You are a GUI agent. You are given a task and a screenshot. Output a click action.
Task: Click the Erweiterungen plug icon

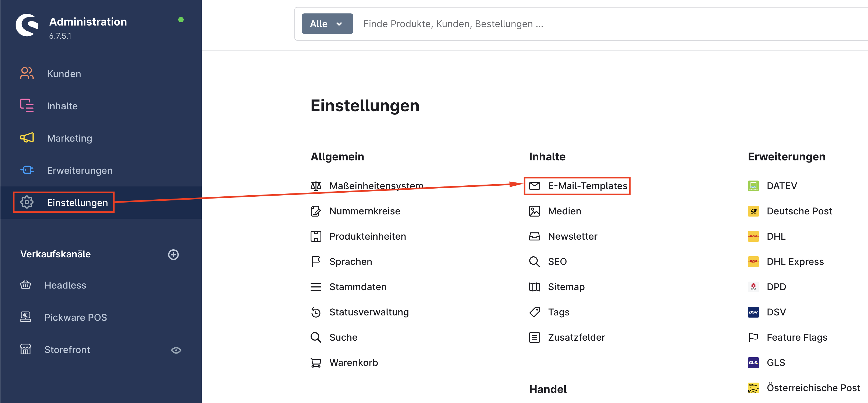click(x=27, y=170)
